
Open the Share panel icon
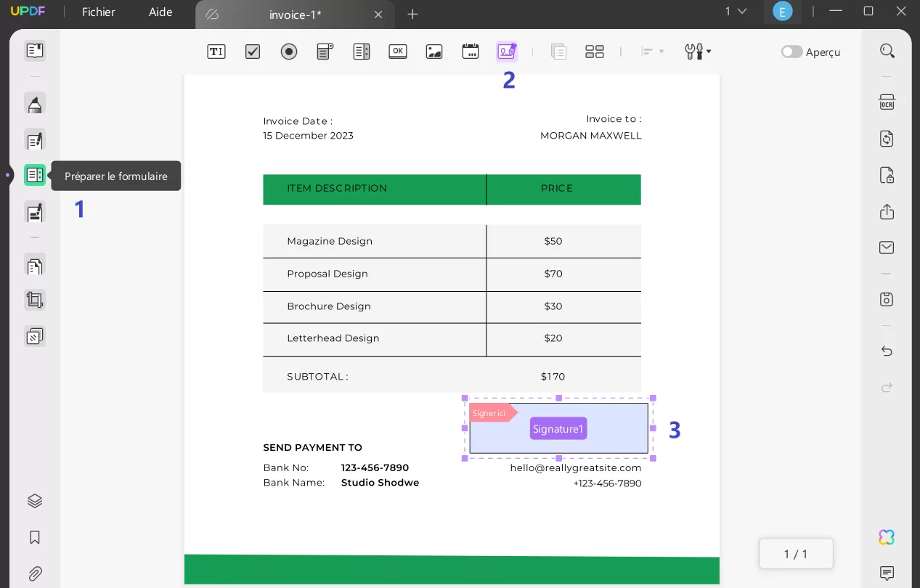pyautogui.click(x=886, y=212)
